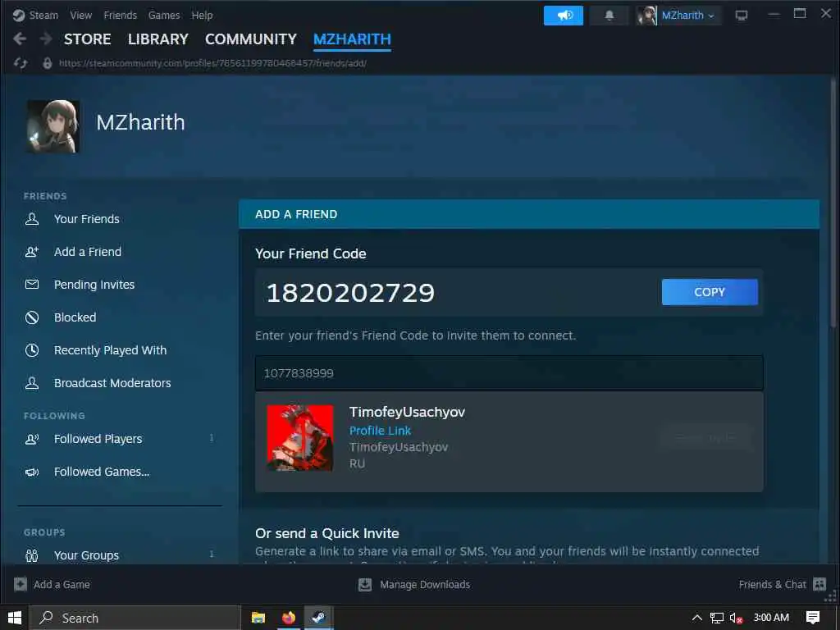Open Your Groups

86,555
